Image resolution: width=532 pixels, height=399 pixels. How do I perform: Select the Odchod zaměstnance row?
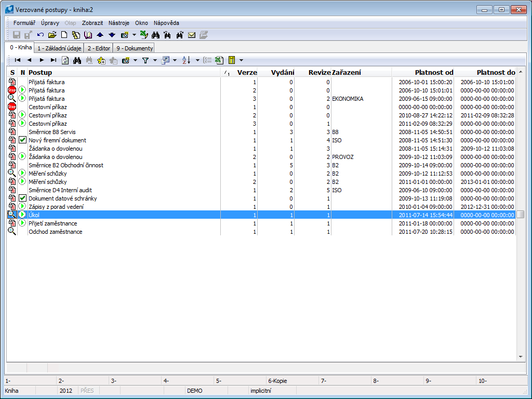coord(55,232)
